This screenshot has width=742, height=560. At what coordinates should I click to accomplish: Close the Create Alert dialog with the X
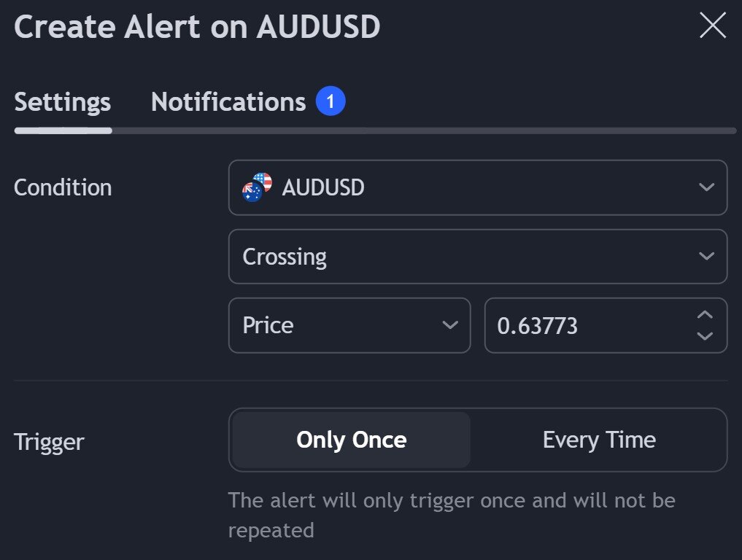pos(711,25)
